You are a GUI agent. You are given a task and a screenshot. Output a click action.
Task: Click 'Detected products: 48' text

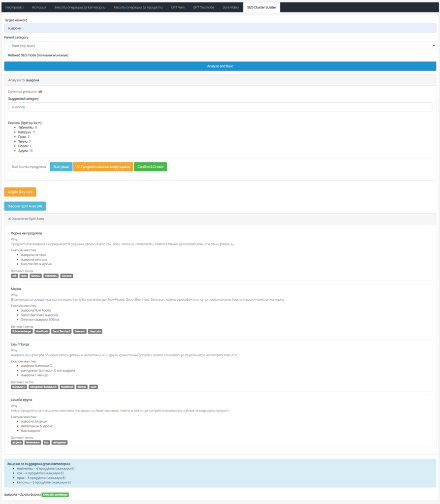coord(25,92)
